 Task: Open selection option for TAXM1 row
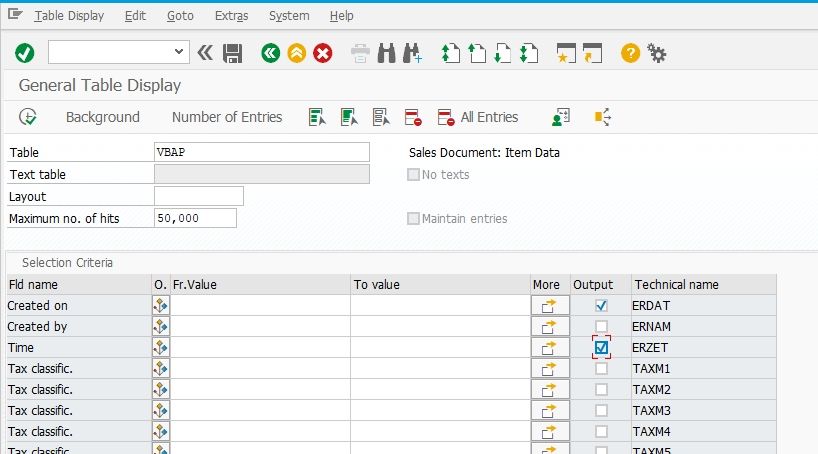161,368
